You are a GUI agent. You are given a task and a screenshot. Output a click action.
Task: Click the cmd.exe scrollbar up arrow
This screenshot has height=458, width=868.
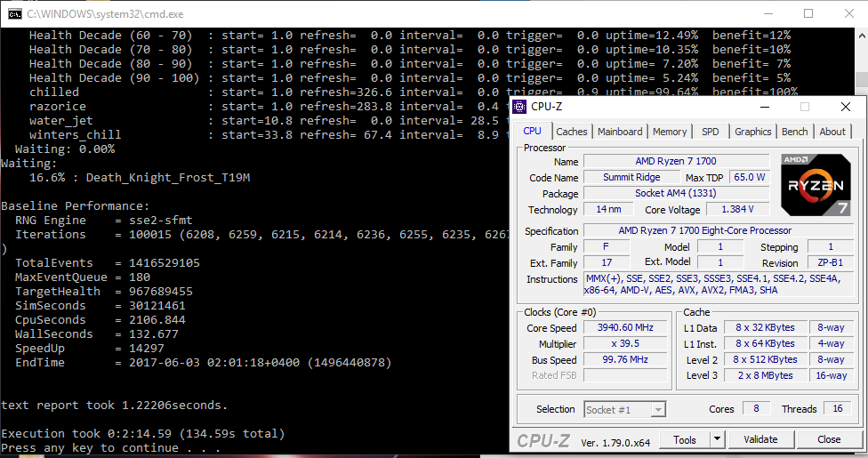tap(862, 35)
